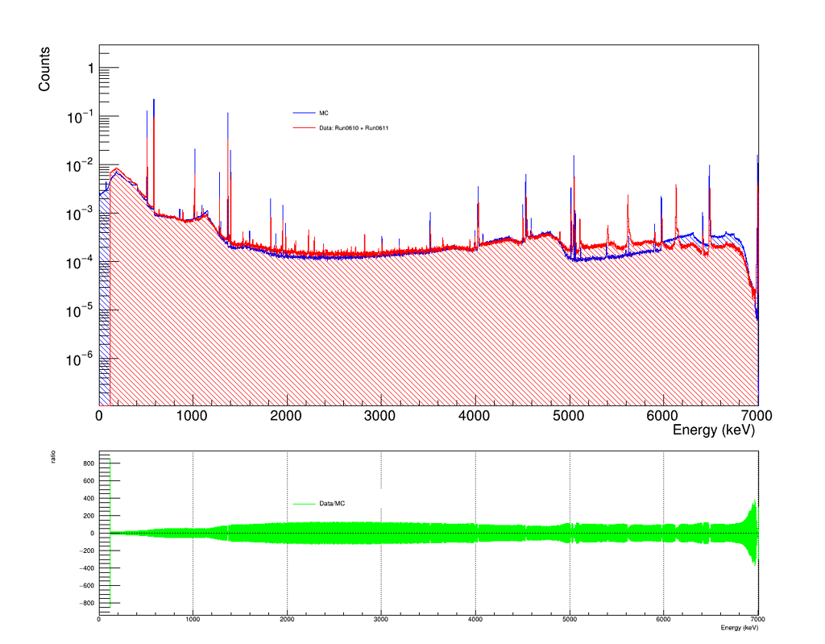Click the 6000 tick label on bottom x-axis

(x=664, y=620)
